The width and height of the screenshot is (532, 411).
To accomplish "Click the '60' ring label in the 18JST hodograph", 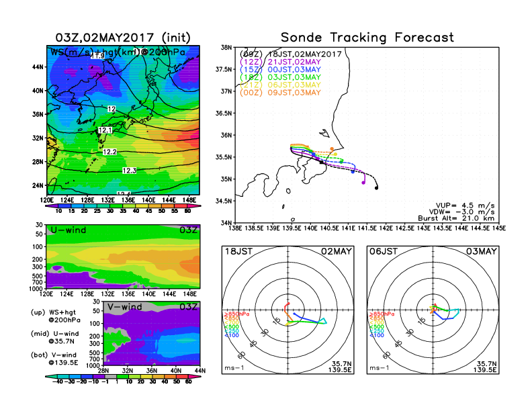I will tap(242, 355).
